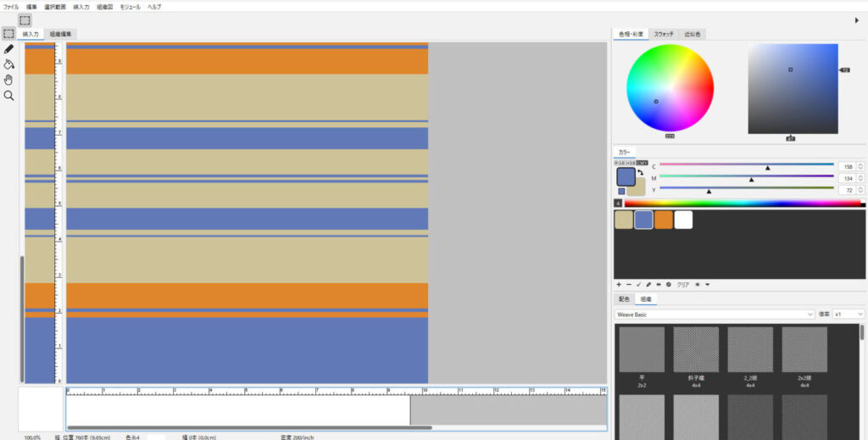
Task: Choose the paint bucket fill tool
Action: pyautogui.click(x=8, y=64)
